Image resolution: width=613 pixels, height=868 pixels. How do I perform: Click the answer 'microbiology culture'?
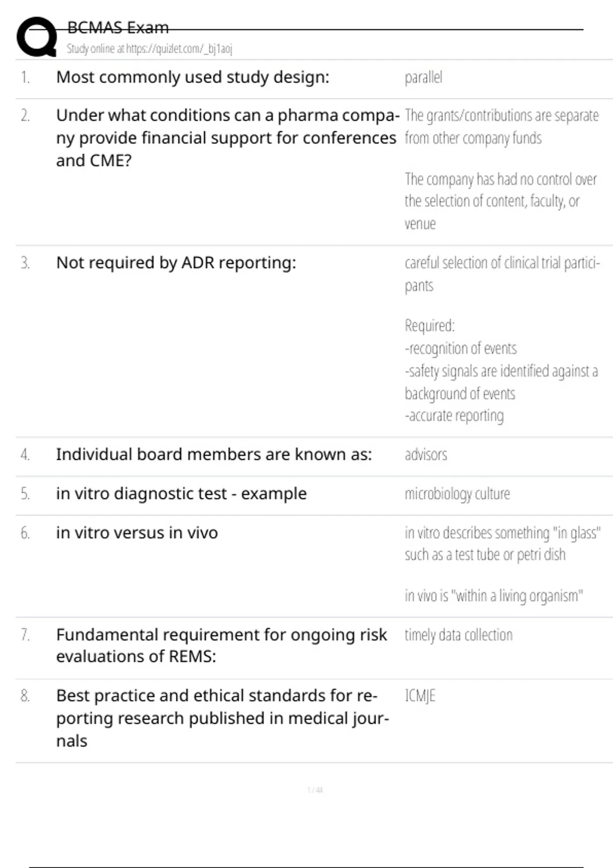coord(457,494)
